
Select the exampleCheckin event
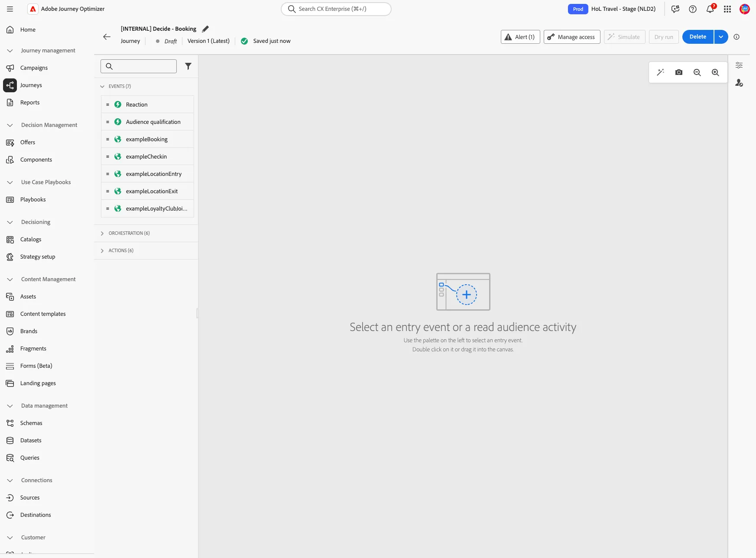pos(147,156)
